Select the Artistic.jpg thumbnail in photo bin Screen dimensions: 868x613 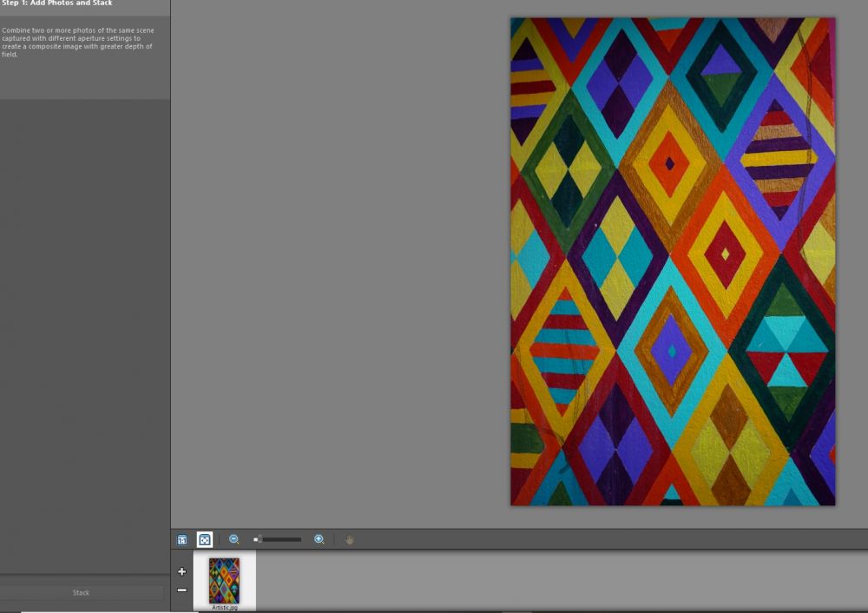click(x=224, y=580)
